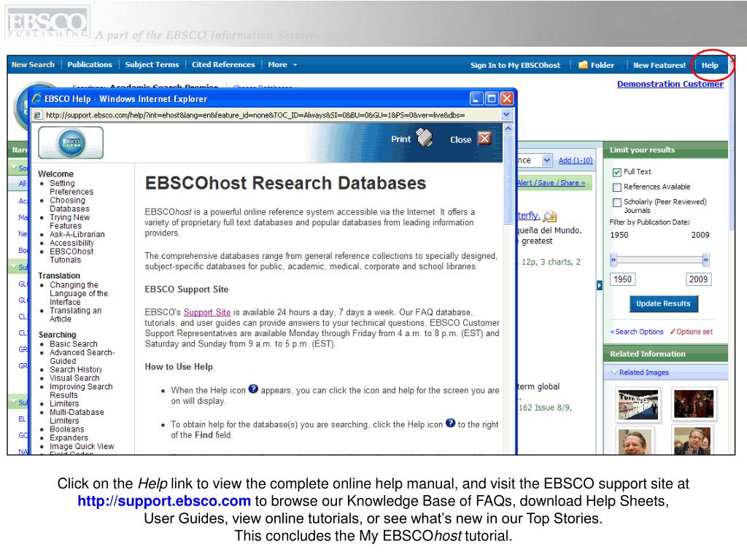Open the Choosing Databases help topic
This screenshot has height=560, width=747.
(69, 205)
